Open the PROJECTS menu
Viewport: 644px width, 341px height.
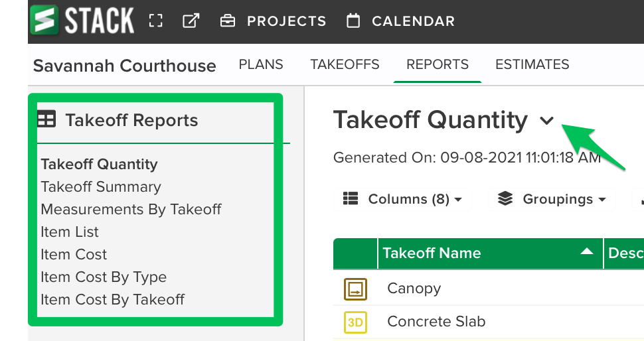tap(286, 21)
